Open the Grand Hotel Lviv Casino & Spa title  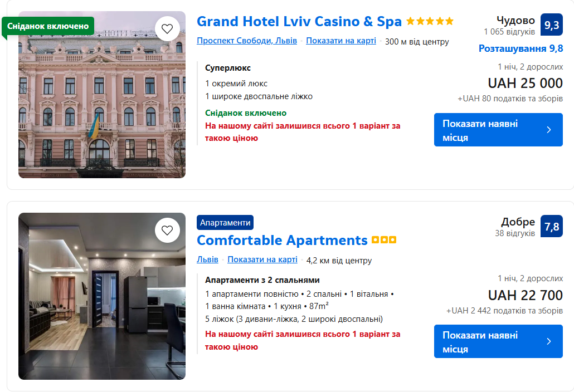point(299,22)
